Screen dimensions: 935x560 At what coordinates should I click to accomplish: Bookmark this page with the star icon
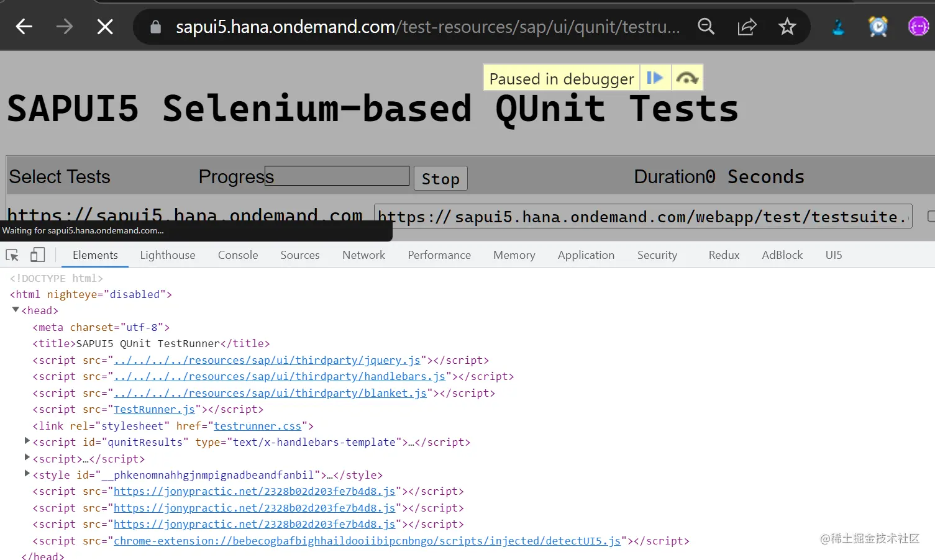coord(787,27)
